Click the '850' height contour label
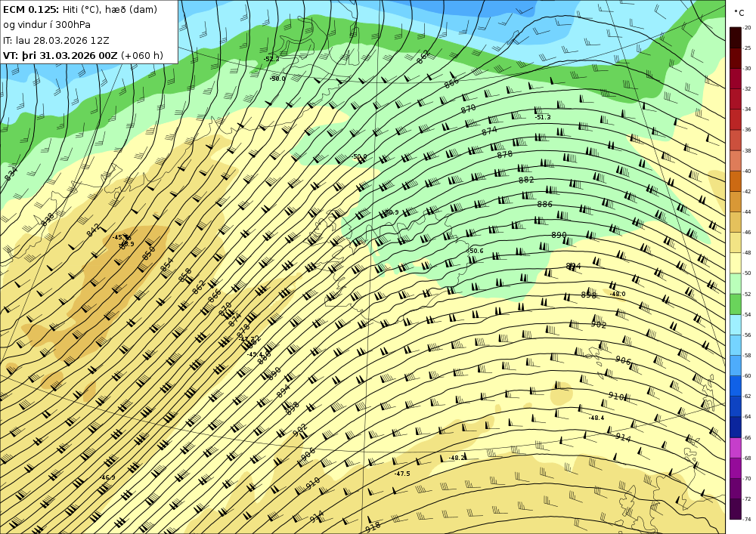The width and height of the screenshot is (756, 534). (148, 253)
